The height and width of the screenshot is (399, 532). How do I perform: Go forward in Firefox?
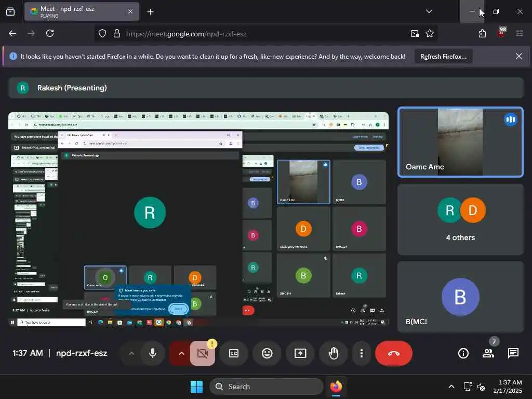tap(31, 33)
